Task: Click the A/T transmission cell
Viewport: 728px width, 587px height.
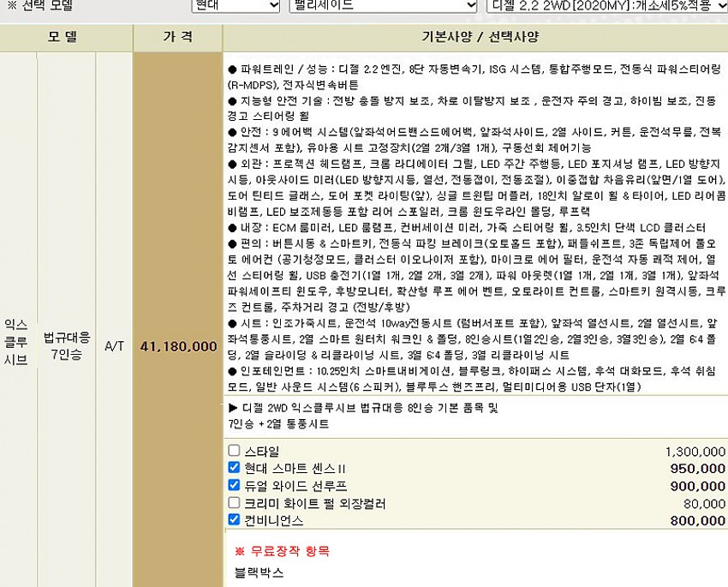Action: (113, 346)
